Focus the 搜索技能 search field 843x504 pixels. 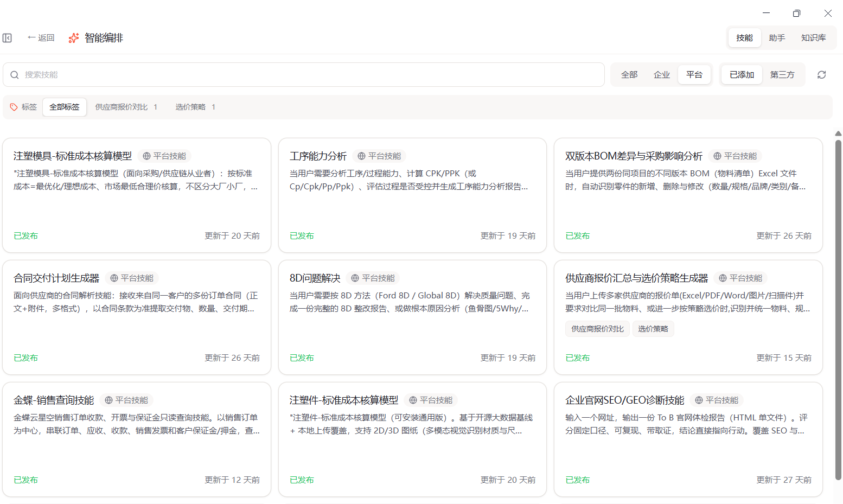[304, 75]
